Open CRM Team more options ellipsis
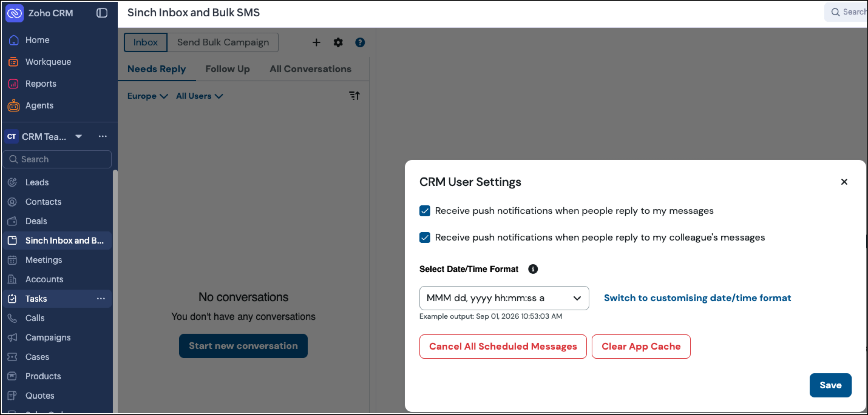 tap(103, 136)
